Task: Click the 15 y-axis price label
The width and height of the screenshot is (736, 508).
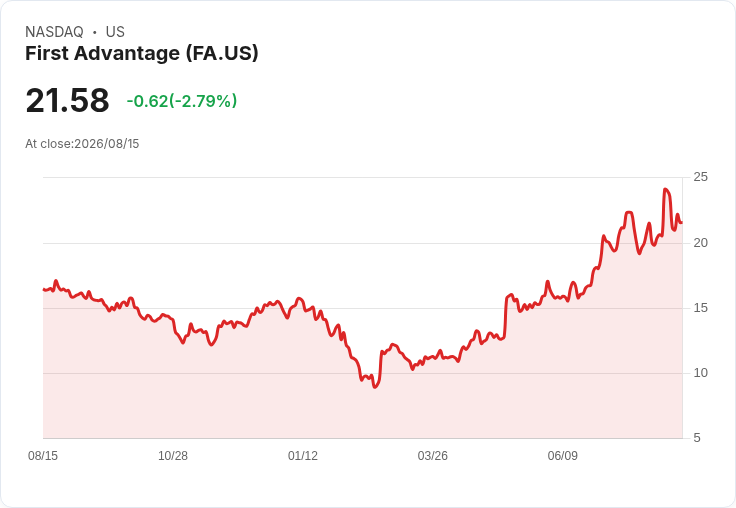Action: tap(700, 308)
